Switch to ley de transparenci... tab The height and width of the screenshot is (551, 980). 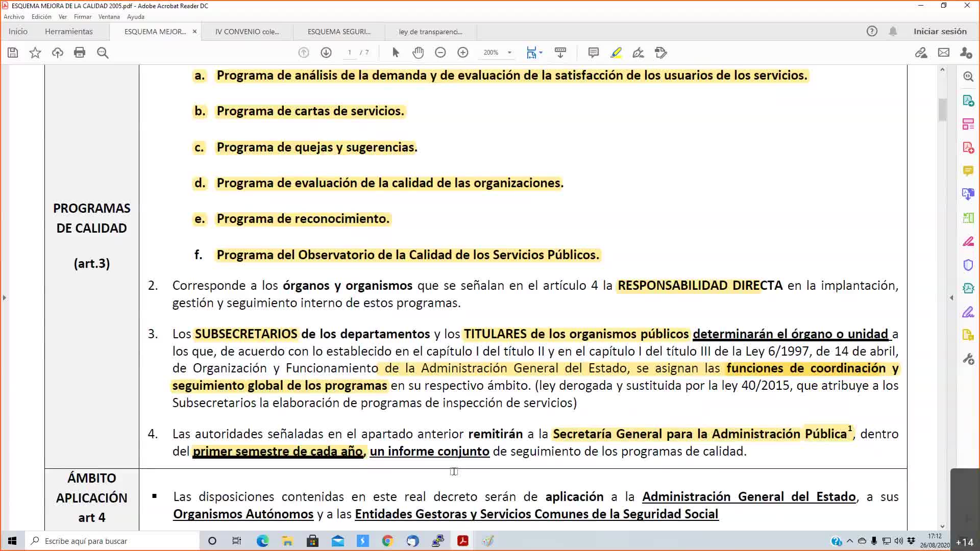coord(431,32)
